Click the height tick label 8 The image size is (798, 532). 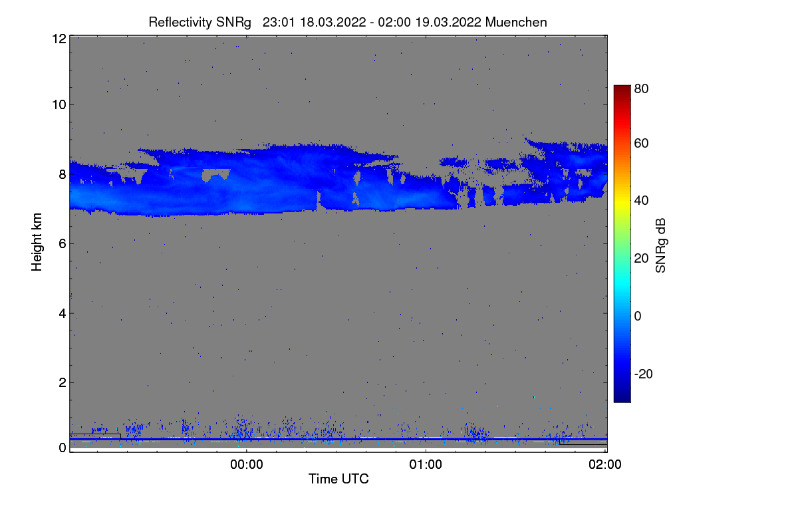(62, 174)
